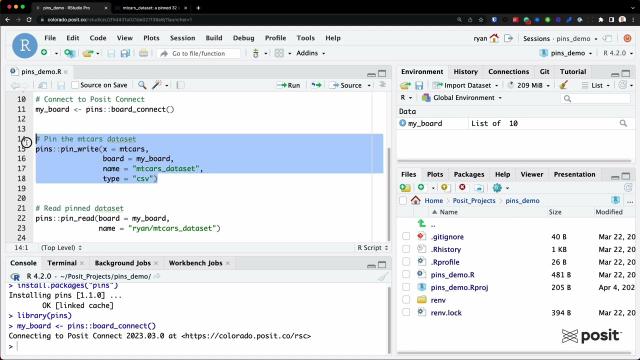Switch to the Background Jobs tab
The image size is (640, 360).
pyautogui.click(x=122, y=263)
